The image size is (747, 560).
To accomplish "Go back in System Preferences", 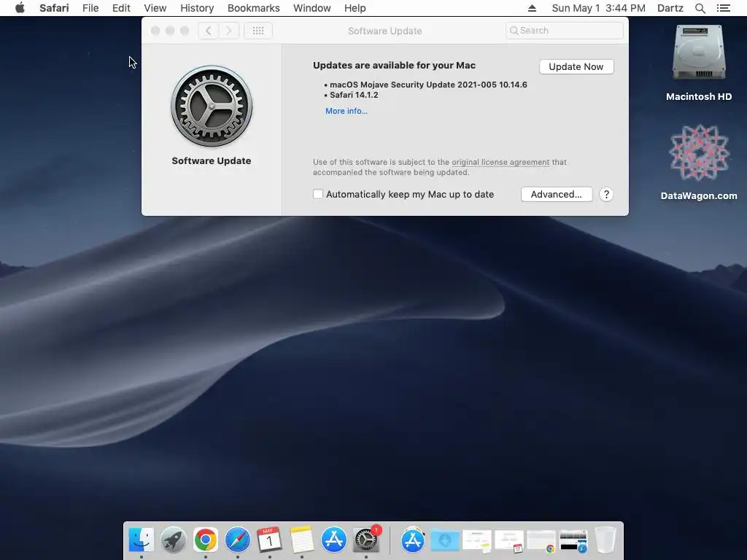I will point(208,31).
